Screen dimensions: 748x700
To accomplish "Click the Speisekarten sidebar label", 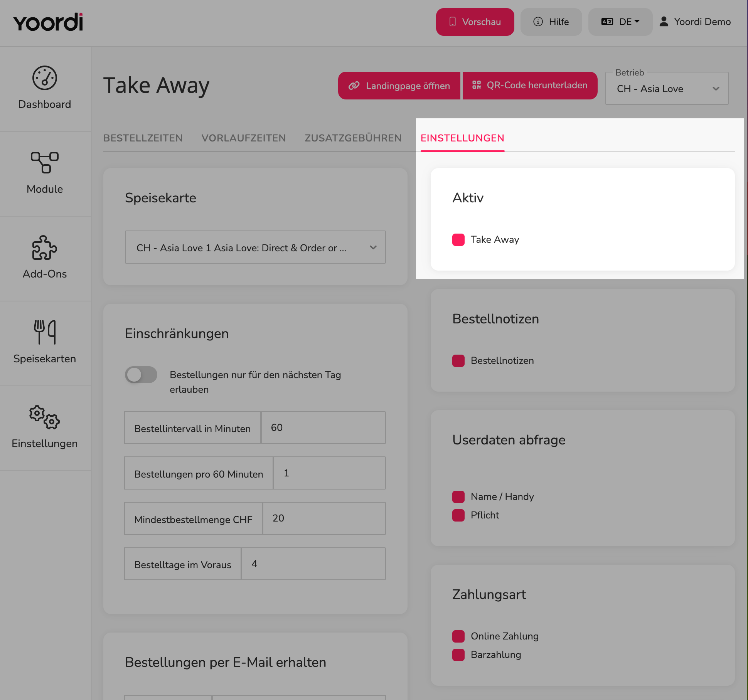I will [x=45, y=358].
